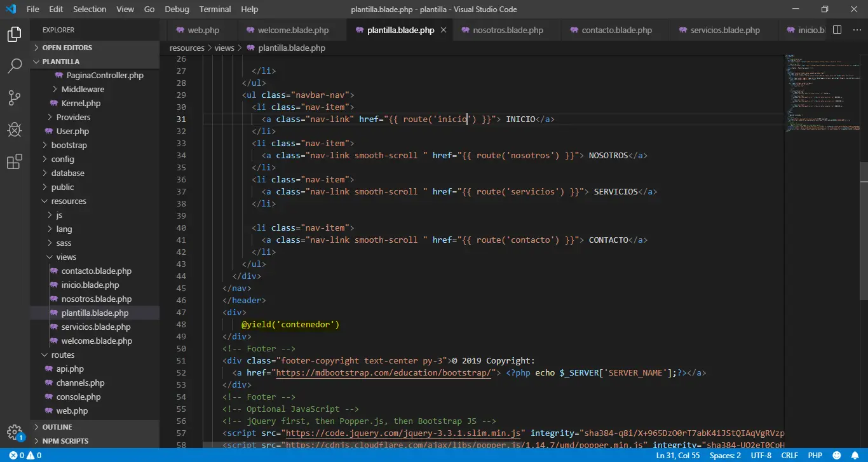Send feedback via the smiley icon

(837, 455)
